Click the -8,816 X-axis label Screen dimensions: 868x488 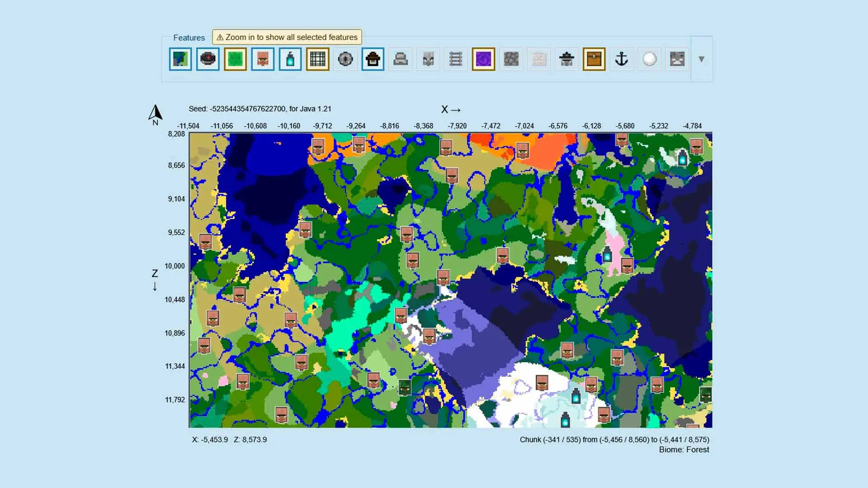390,126
